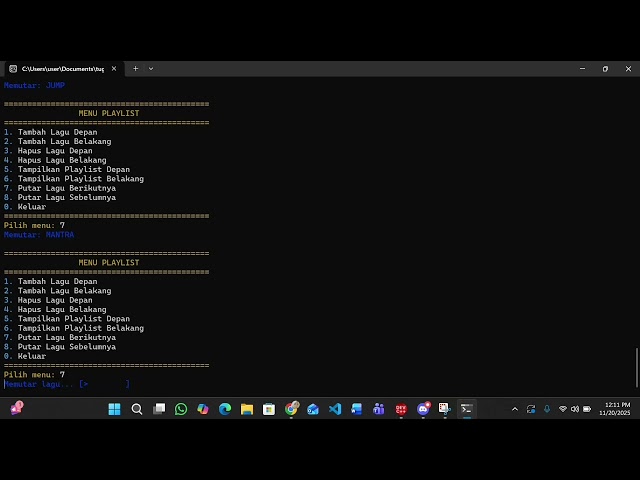
Task: Click '7. Putar Lagu Berikutnya' in lower menu
Action: click(x=60, y=338)
